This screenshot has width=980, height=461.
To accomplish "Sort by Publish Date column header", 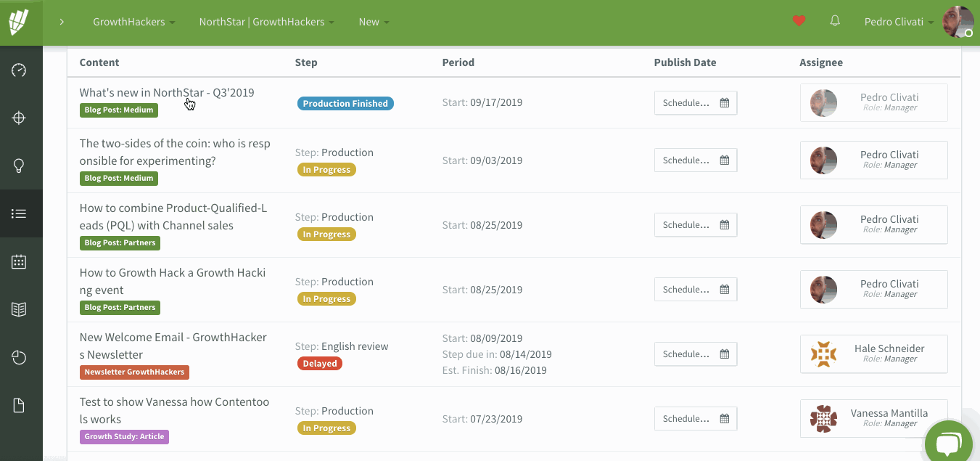I will (685, 62).
